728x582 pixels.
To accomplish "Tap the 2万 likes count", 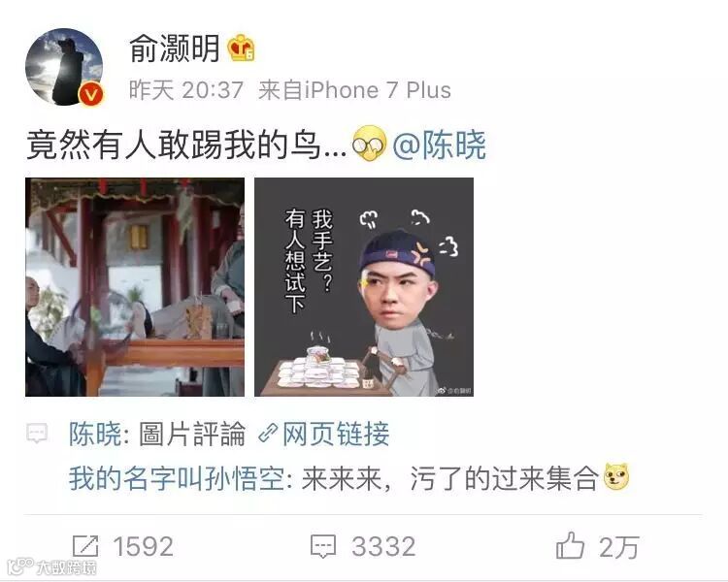I will 619,547.
